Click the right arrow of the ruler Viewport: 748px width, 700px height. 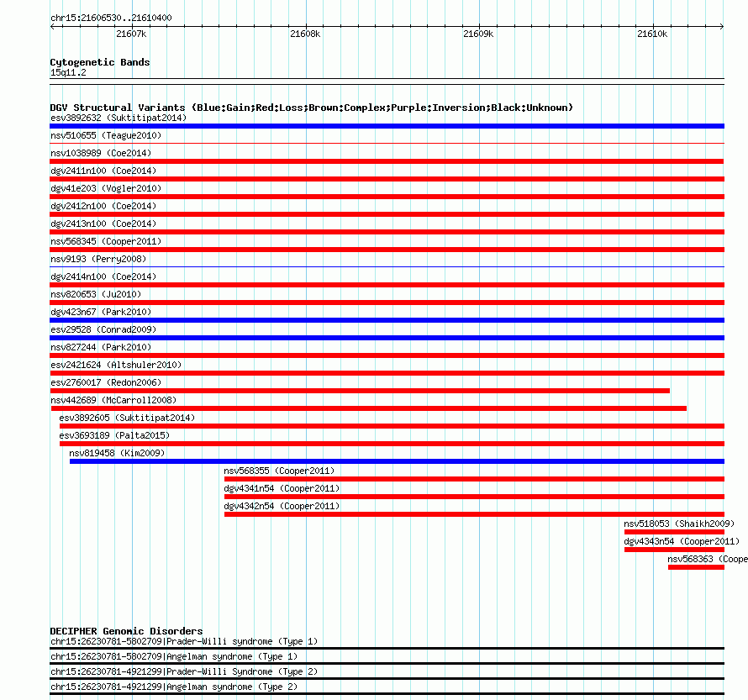[722, 27]
